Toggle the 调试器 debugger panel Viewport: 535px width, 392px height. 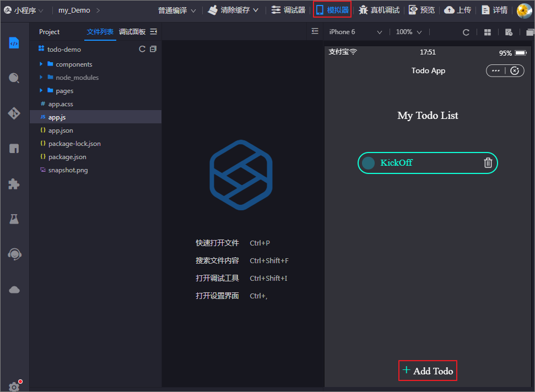coord(288,10)
